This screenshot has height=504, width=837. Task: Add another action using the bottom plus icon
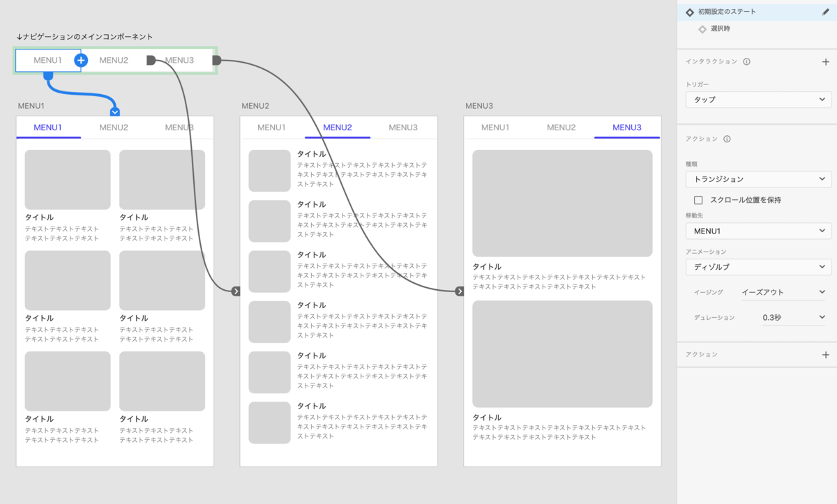826,355
